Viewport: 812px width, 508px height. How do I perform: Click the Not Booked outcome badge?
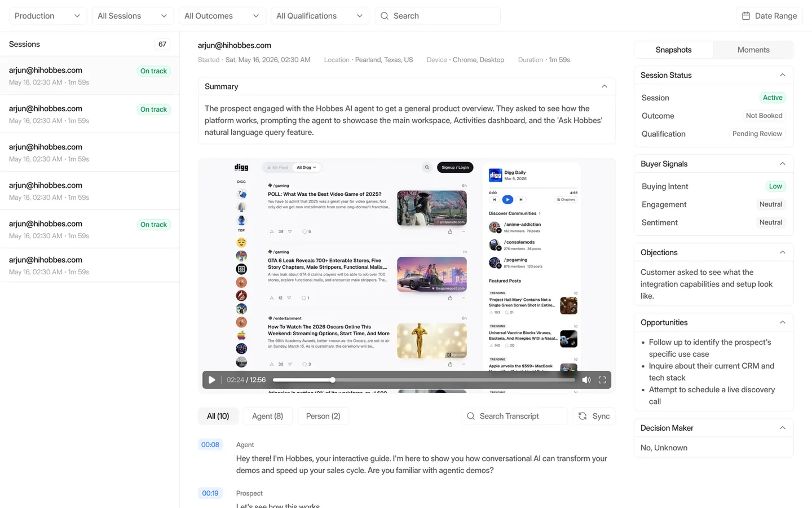click(x=764, y=116)
